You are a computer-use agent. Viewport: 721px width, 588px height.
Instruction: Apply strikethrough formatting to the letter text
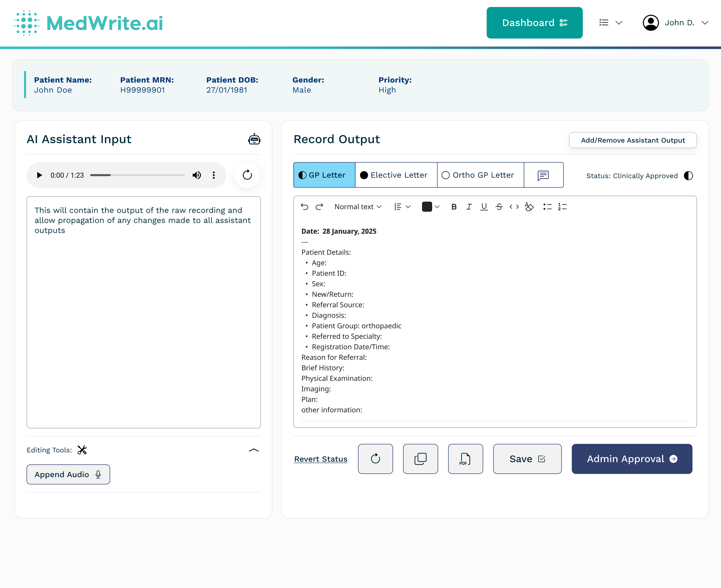pyautogui.click(x=499, y=207)
